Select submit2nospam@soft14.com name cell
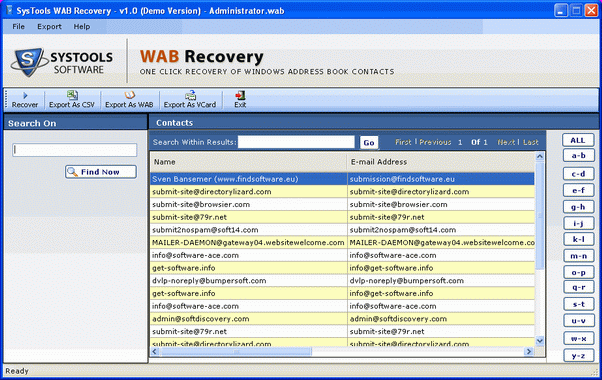The image size is (602, 380). point(249,230)
